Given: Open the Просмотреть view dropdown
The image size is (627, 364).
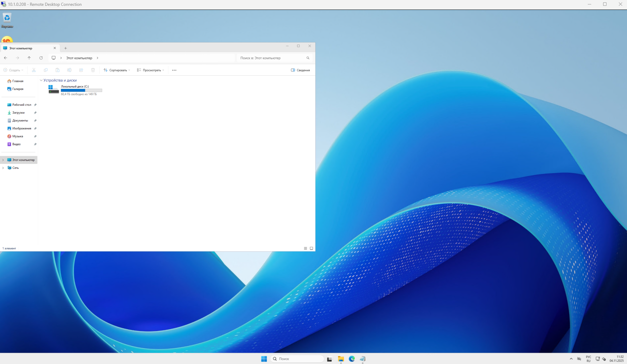Looking at the screenshot, I should click(150, 70).
